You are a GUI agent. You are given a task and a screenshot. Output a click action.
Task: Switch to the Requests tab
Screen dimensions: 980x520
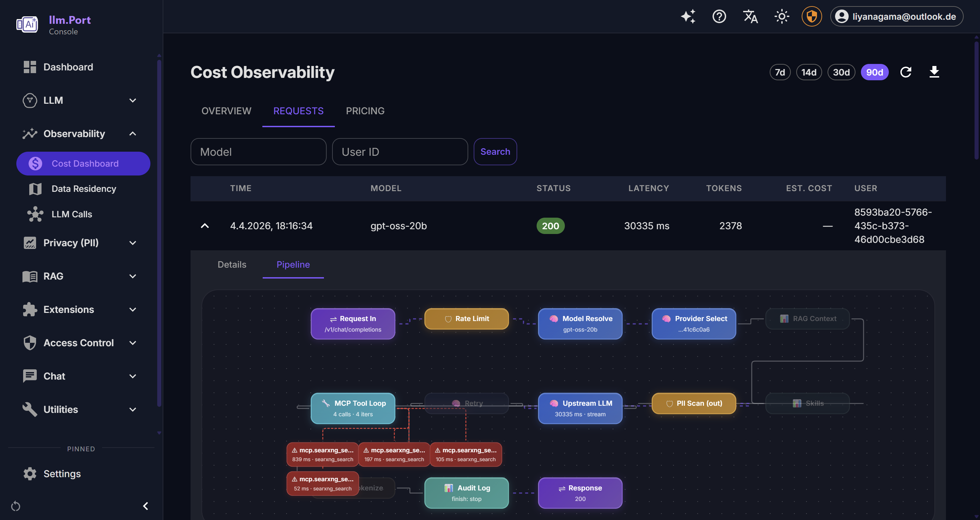point(299,111)
